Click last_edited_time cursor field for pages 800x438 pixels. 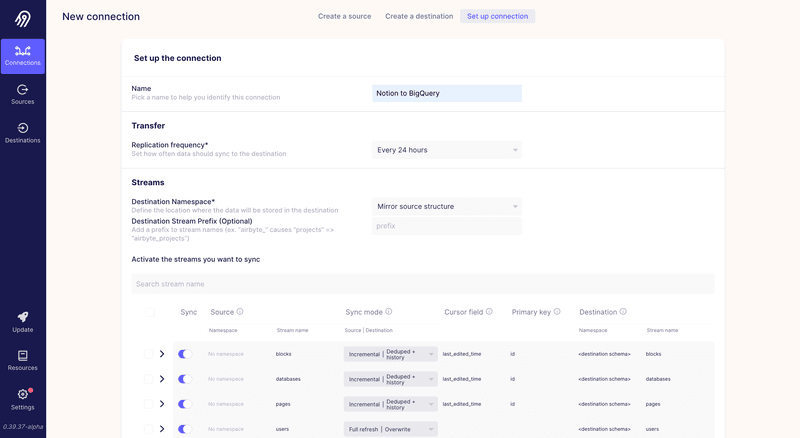point(462,404)
